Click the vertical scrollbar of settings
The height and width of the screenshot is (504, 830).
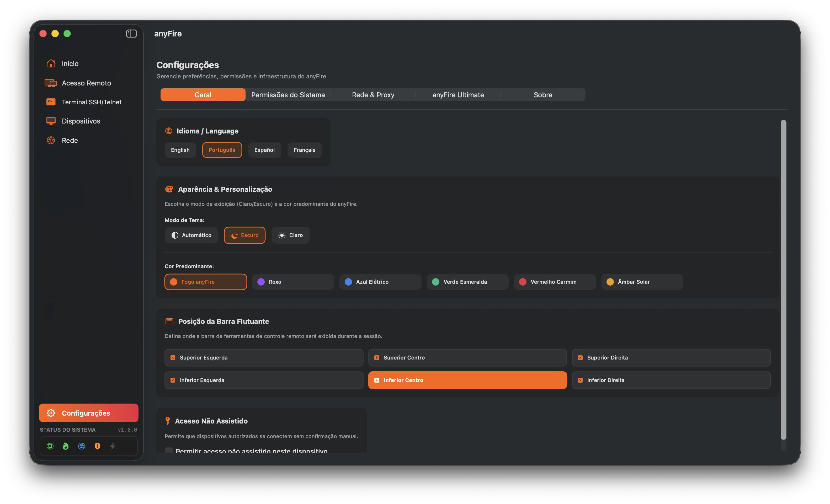click(784, 280)
